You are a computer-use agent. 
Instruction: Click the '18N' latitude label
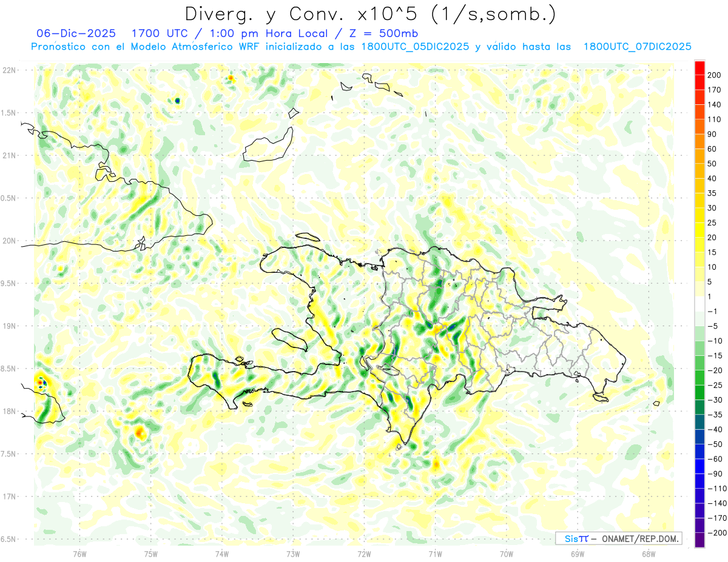click(9, 411)
